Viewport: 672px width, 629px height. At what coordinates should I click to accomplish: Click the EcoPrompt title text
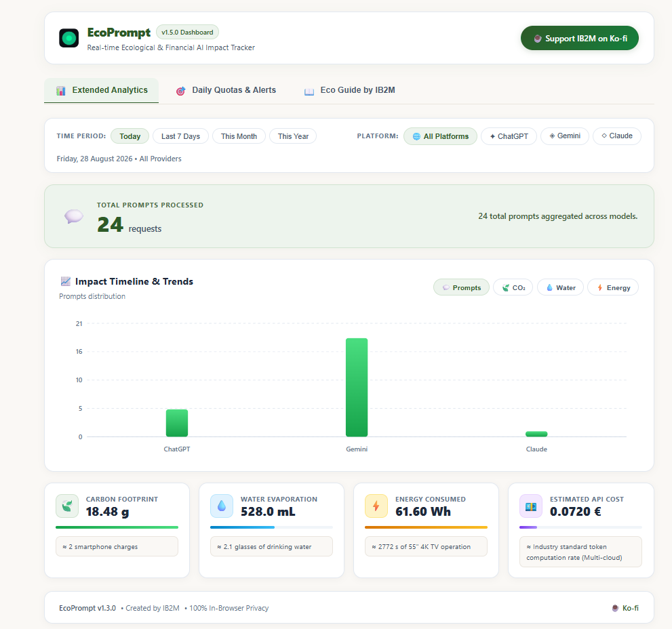[119, 33]
